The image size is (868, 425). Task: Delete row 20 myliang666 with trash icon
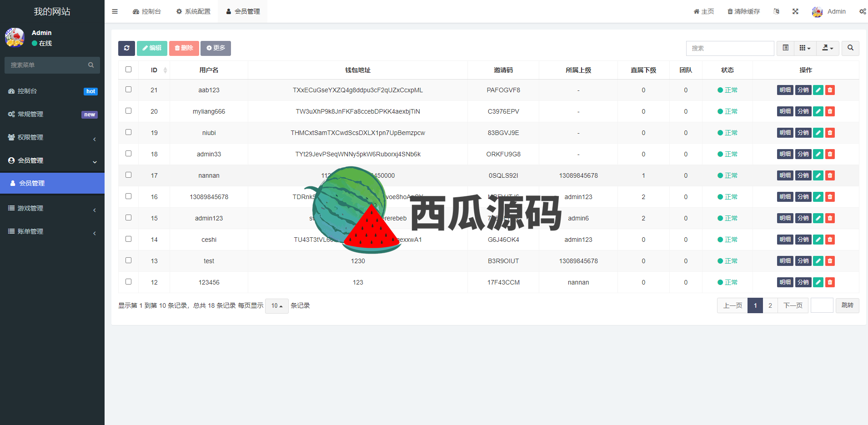pos(830,111)
